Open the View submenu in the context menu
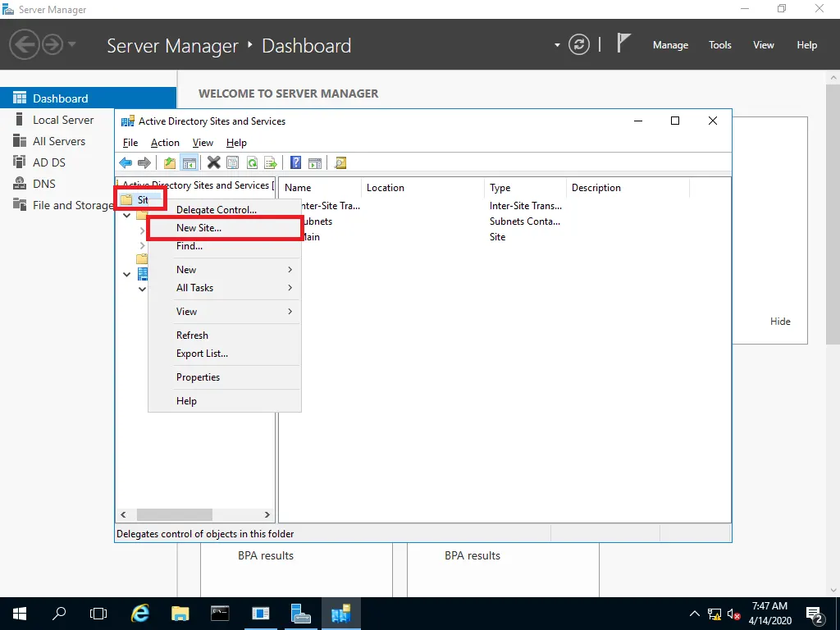 (224, 312)
